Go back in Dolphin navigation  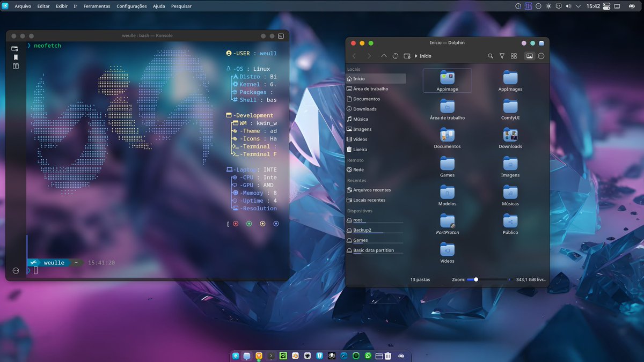pyautogui.click(x=354, y=56)
